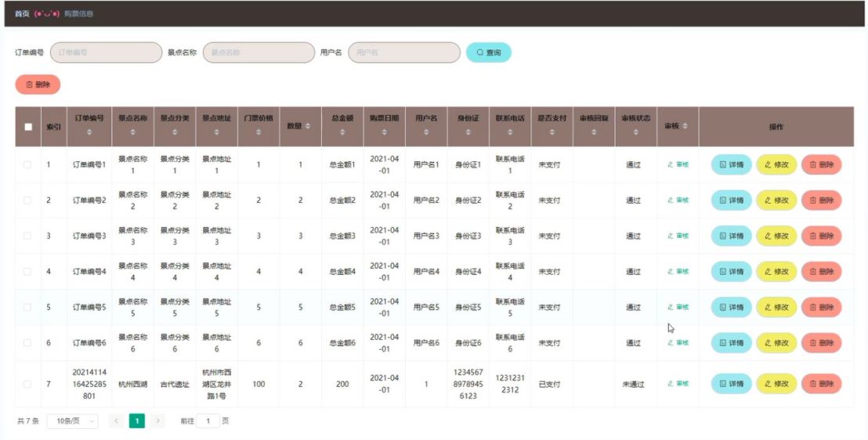Click 删除 for row 1
The width and height of the screenshot is (868, 440).
tap(822, 165)
